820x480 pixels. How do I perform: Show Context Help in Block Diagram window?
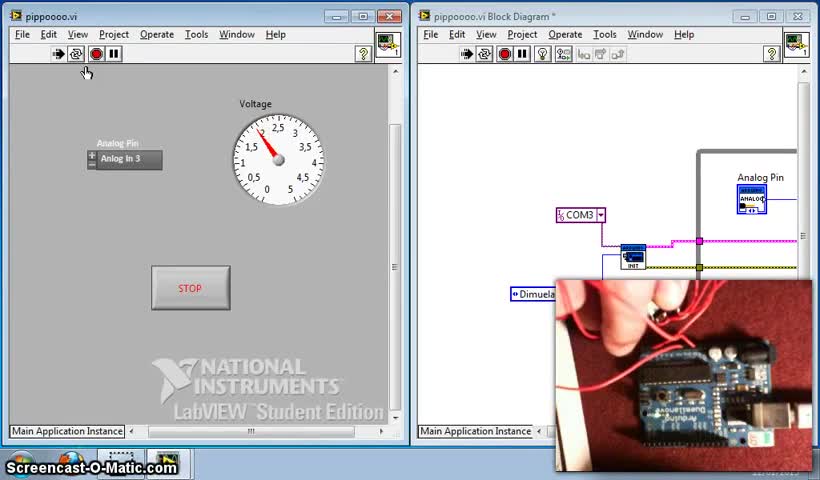click(x=771, y=53)
